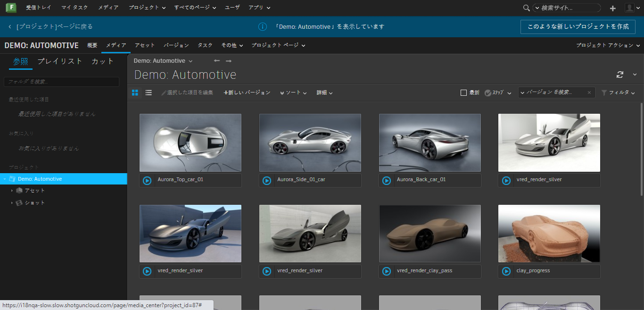Viewport: 644px width, 310px height.
Task: Open the clay_progress thumbnail image
Action: [549, 234]
